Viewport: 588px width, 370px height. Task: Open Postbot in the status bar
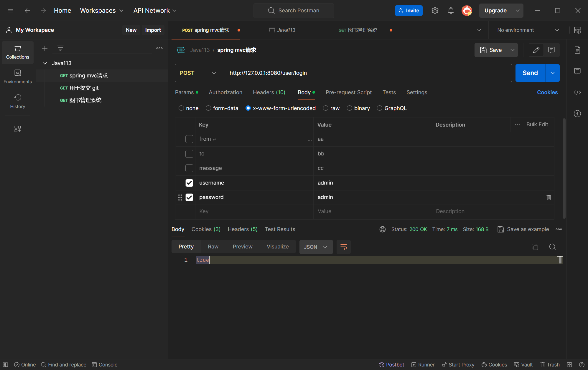[x=391, y=365]
